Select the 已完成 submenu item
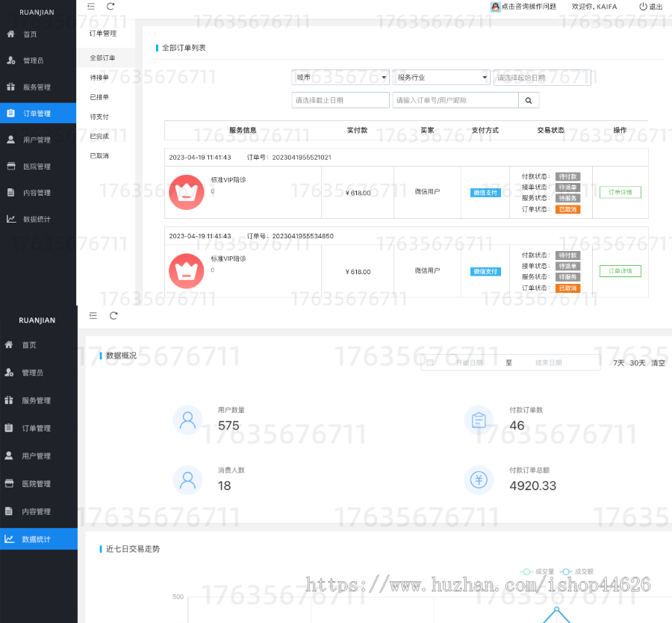The image size is (672, 623). [99, 137]
